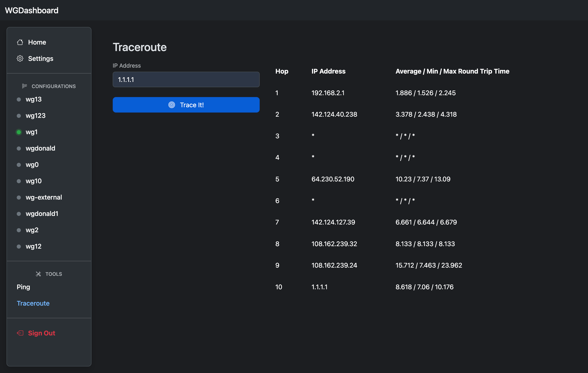Click wgdonald1 status indicator dot
This screenshot has height=373, width=588.
click(19, 214)
